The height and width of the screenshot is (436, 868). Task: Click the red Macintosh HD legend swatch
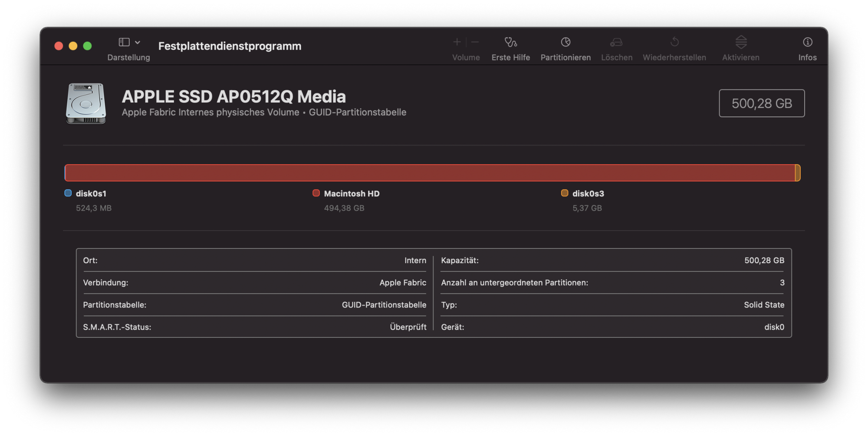pos(316,193)
